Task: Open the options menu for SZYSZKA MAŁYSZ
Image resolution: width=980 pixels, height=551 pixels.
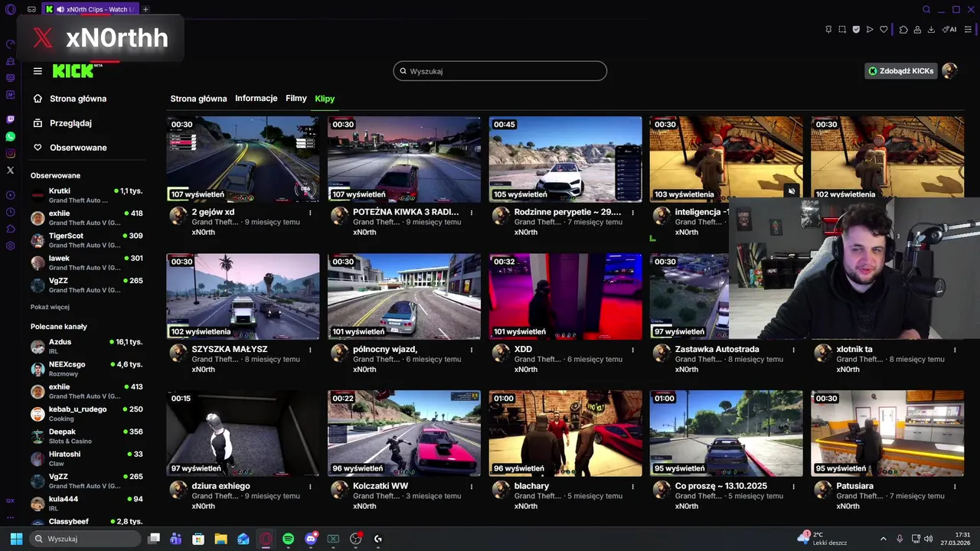Action: tap(310, 350)
